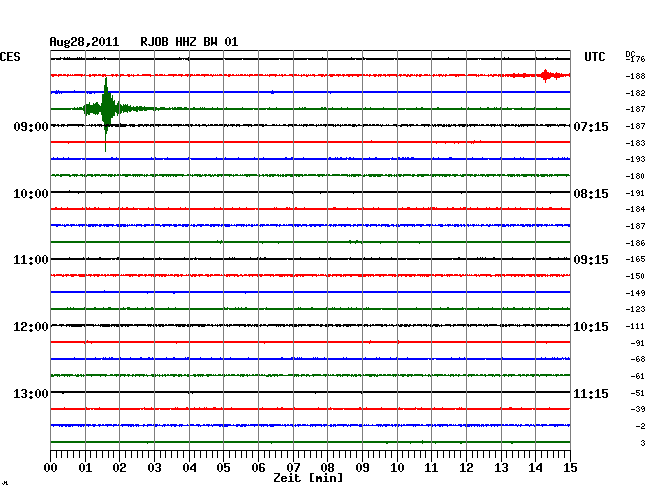Select the x-axis tick label 06
Viewport: 650px width, 494px height.
258,468
